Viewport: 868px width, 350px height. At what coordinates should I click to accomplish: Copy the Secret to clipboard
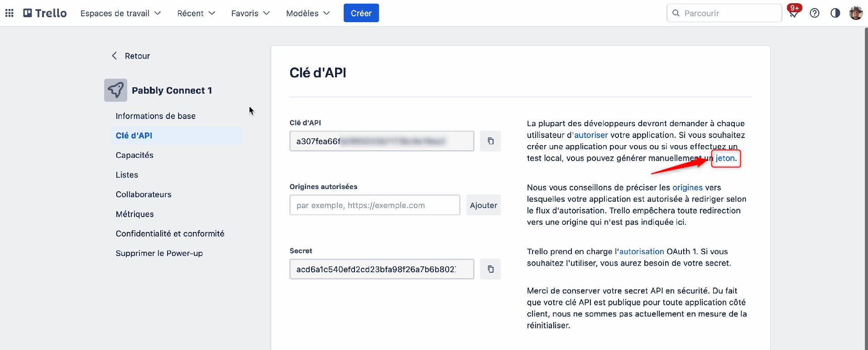tap(490, 269)
